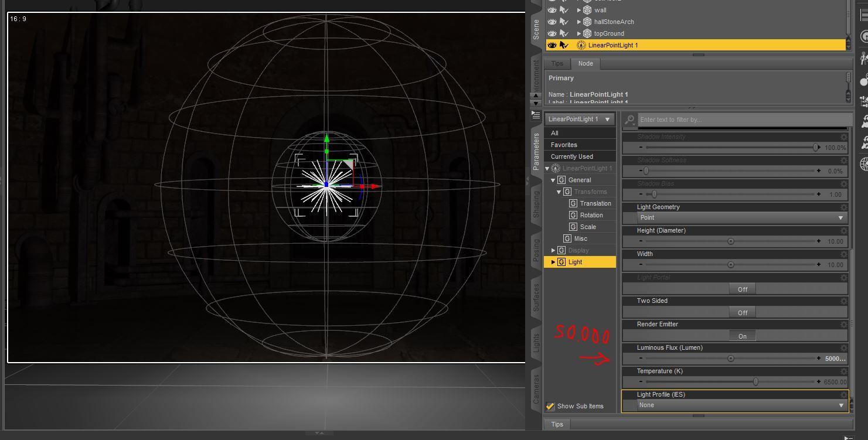This screenshot has width=868, height=440.
Task: Open the gear options for Height (Diameter)
Action: click(843, 231)
